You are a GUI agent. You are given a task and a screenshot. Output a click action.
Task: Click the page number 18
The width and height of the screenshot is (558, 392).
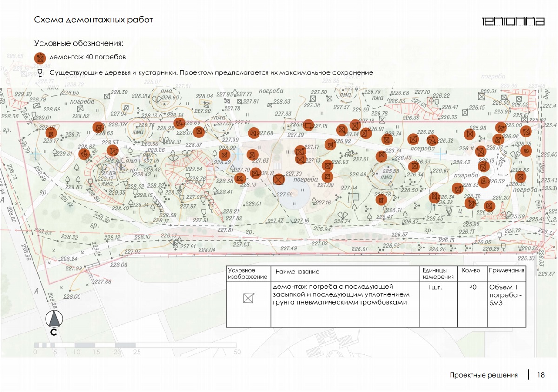(x=541, y=375)
